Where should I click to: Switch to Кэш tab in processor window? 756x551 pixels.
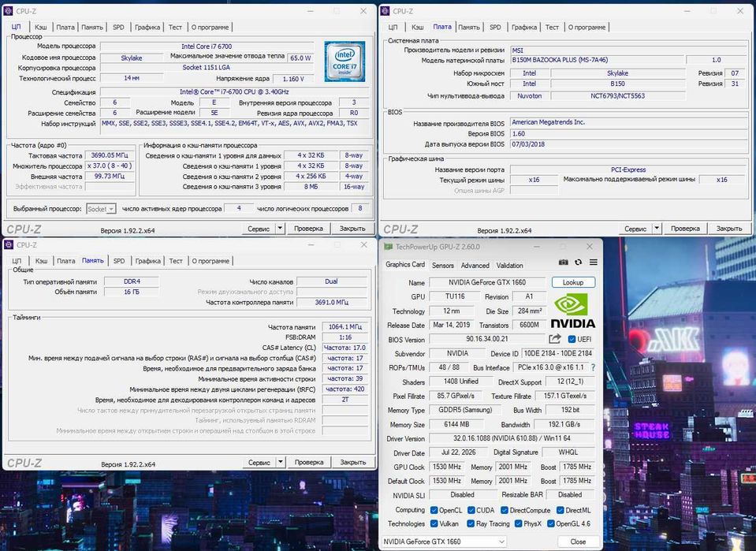click(x=41, y=27)
